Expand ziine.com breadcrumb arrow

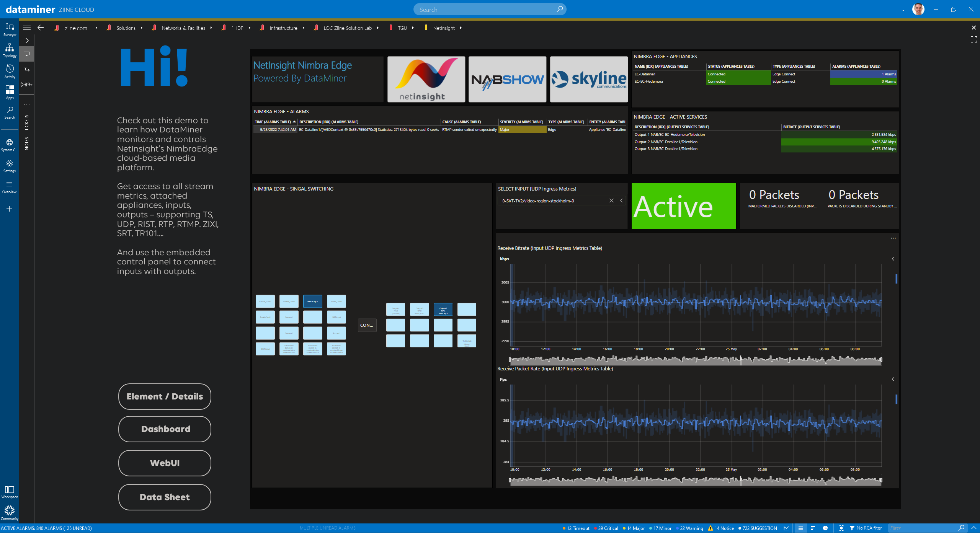[x=96, y=28]
